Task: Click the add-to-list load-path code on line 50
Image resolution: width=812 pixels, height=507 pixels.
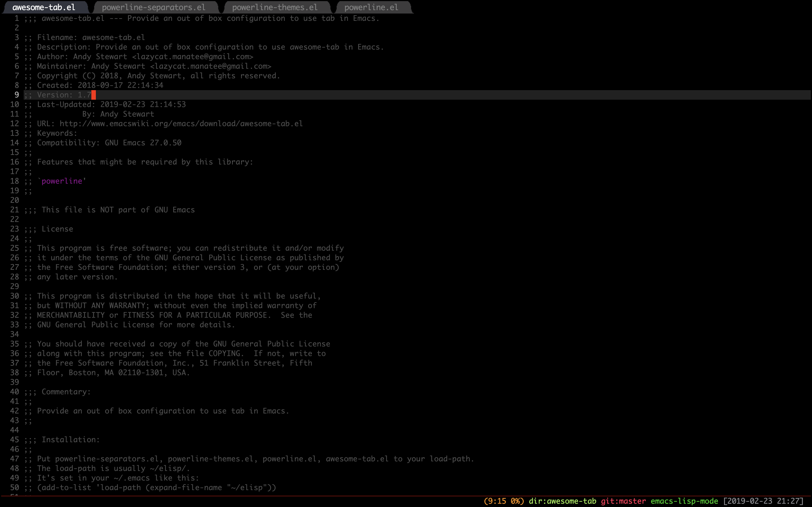Action: click(156, 488)
